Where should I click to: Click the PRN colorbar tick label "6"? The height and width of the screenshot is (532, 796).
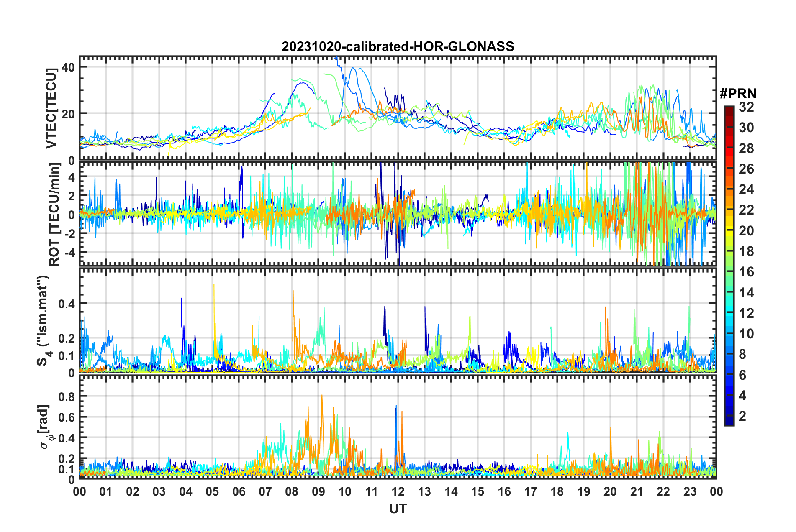pos(742,375)
